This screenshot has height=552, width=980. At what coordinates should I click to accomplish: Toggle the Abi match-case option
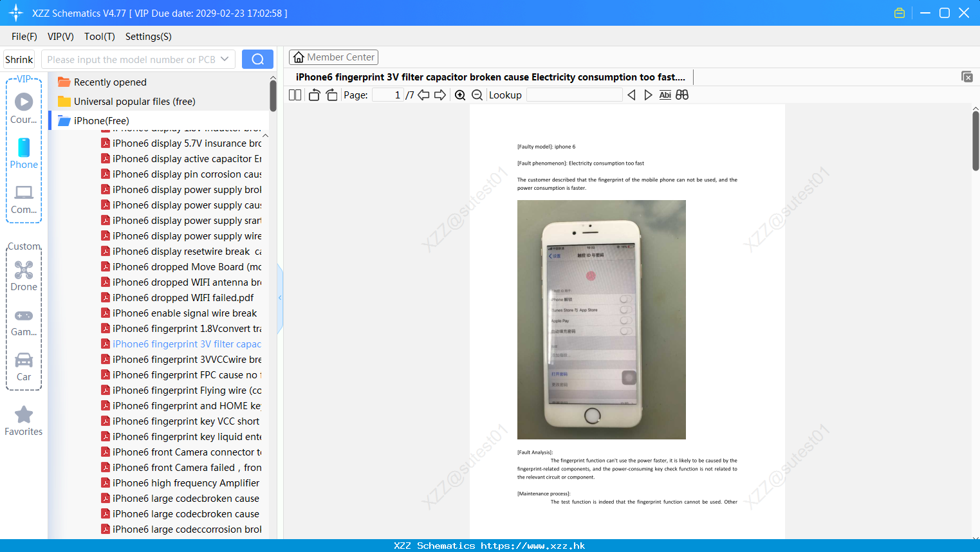tap(665, 95)
